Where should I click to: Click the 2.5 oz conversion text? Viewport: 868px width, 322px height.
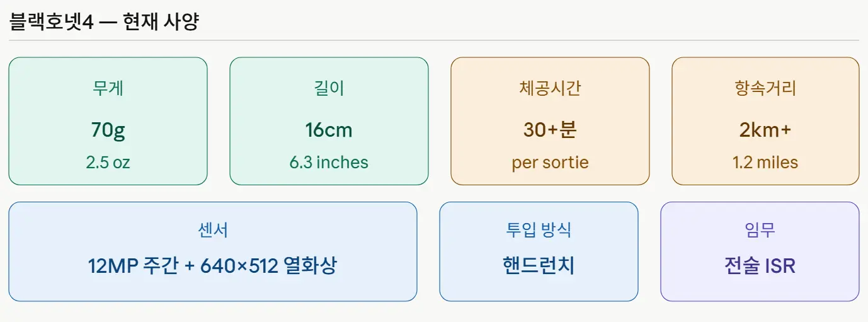click(x=108, y=163)
